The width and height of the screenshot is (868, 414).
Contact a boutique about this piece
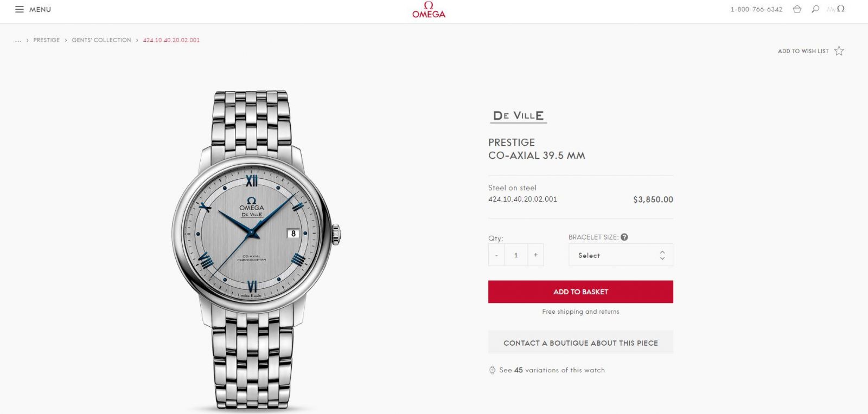tap(580, 342)
